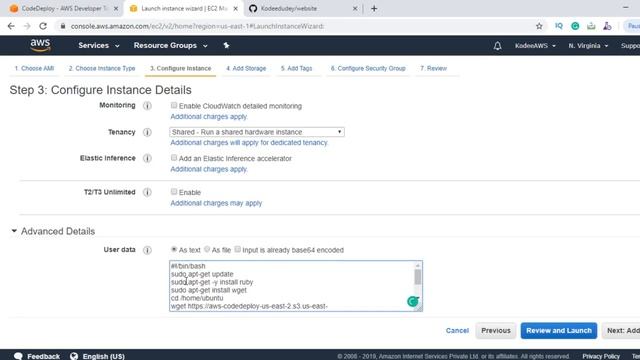Click the Next: Add Storage button

click(621, 331)
